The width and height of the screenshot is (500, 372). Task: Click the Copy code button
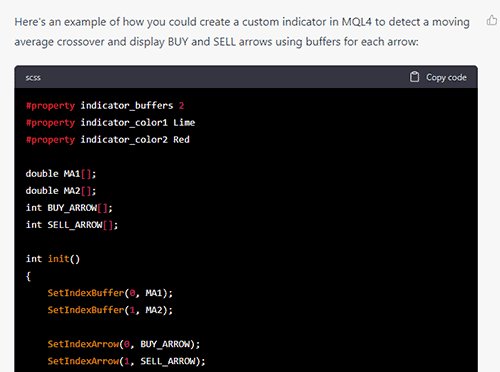pyautogui.click(x=438, y=77)
